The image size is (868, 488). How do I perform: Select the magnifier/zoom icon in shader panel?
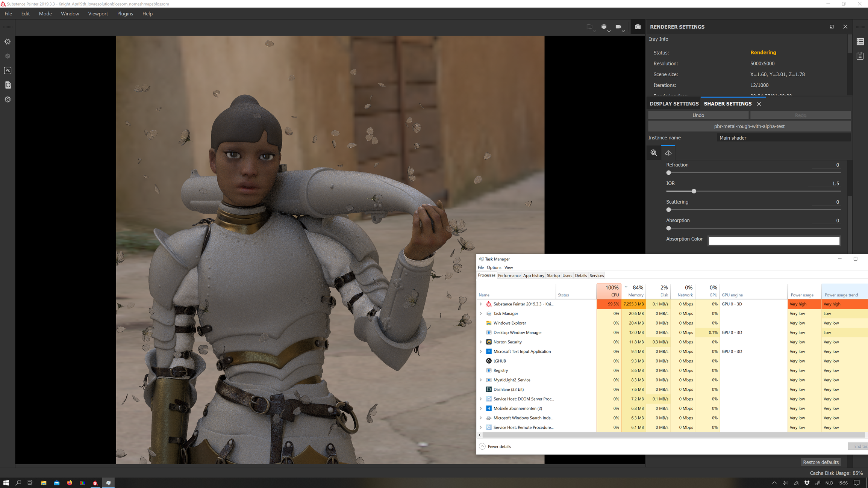pyautogui.click(x=654, y=153)
